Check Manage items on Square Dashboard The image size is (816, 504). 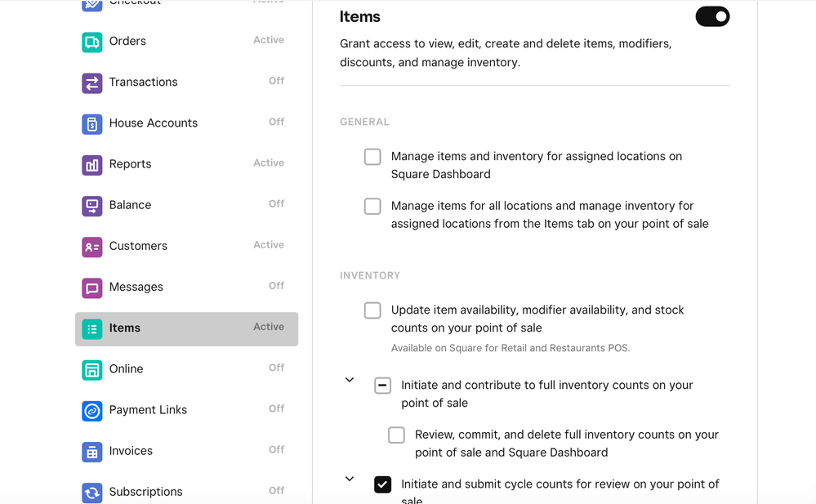[372, 157]
